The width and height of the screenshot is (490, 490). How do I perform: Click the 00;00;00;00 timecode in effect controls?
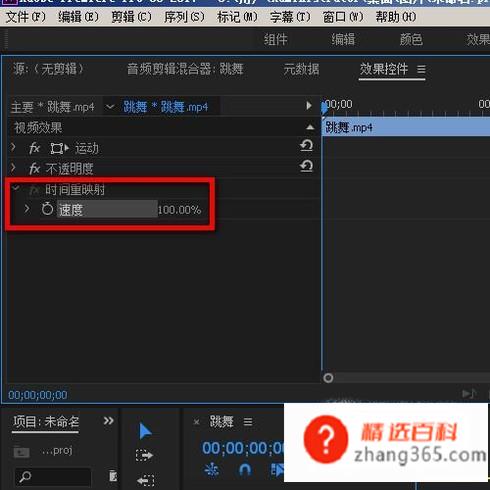point(38,395)
